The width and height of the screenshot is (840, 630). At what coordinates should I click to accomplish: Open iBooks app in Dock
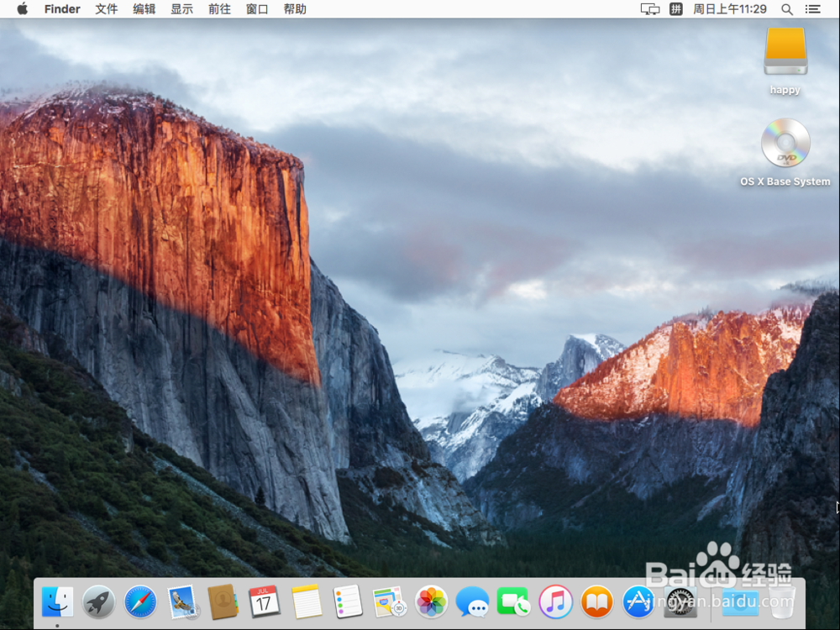596,601
